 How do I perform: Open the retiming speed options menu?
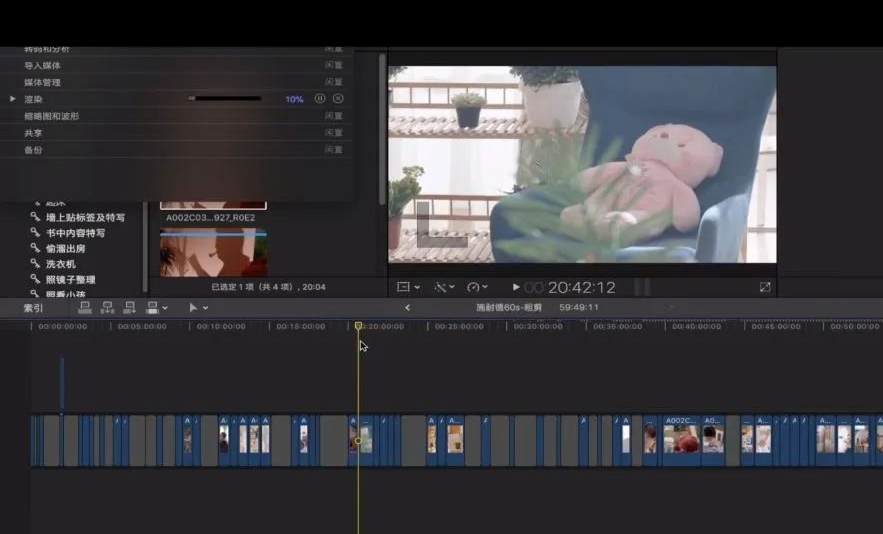pos(476,288)
